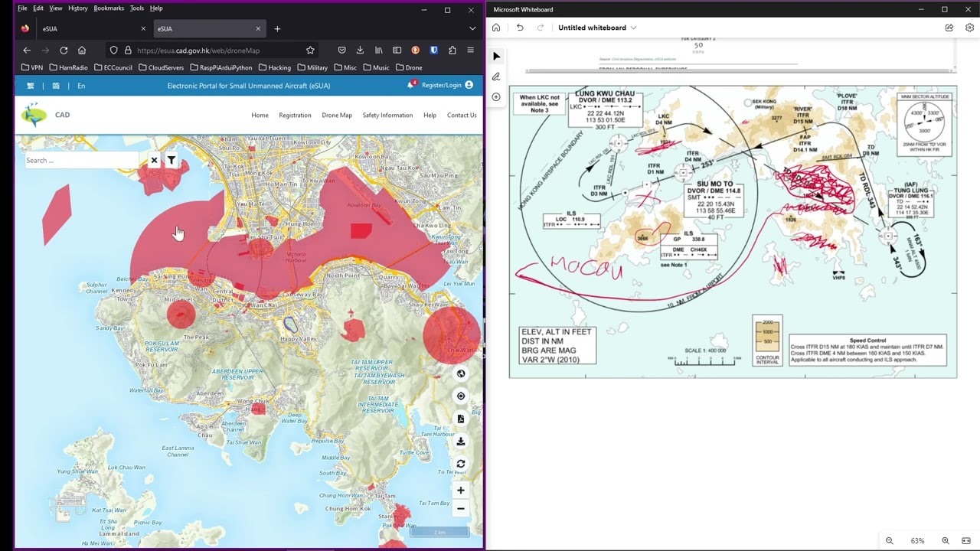The height and width of the screenshot is (551, 980).
Task: Open the VPN bookmarks folder
Action: tap(32, 67)
